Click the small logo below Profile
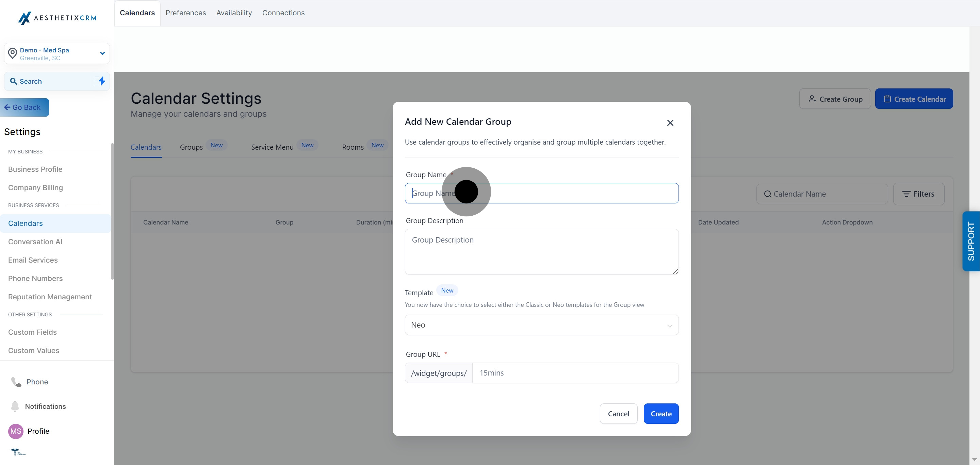 [17, 452]
